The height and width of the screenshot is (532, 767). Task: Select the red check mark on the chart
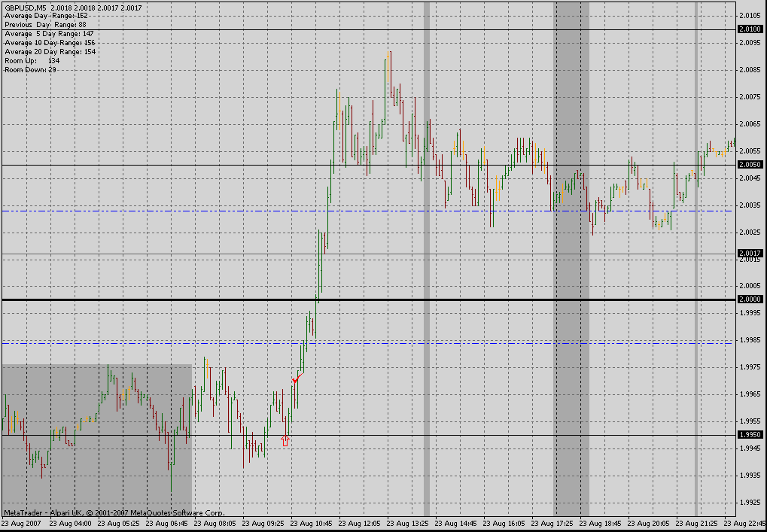[x=297, y=378]
